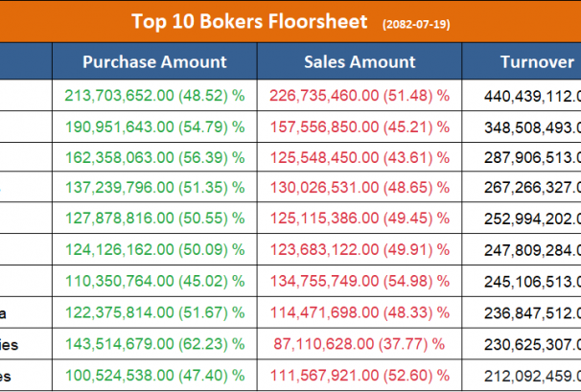581x392 pixels.
Task: Click the Purchase Amount column header
Action: (154, 62)
